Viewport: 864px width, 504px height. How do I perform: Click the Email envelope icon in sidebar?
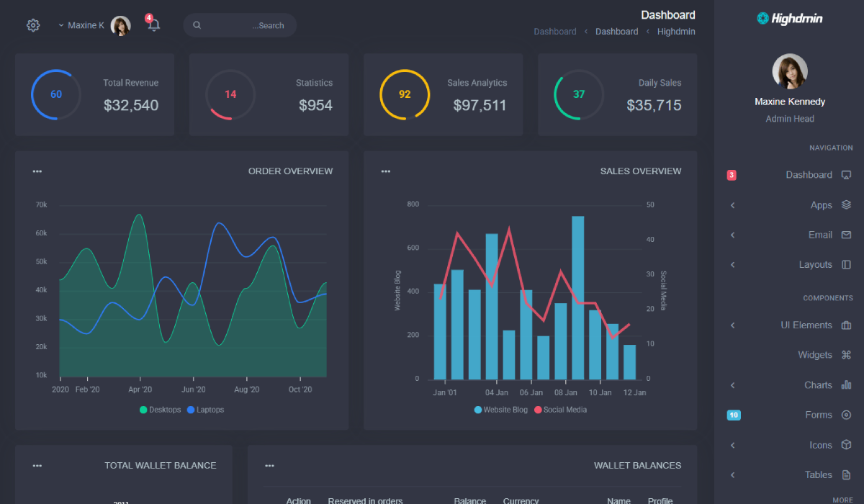coord(846,235)
